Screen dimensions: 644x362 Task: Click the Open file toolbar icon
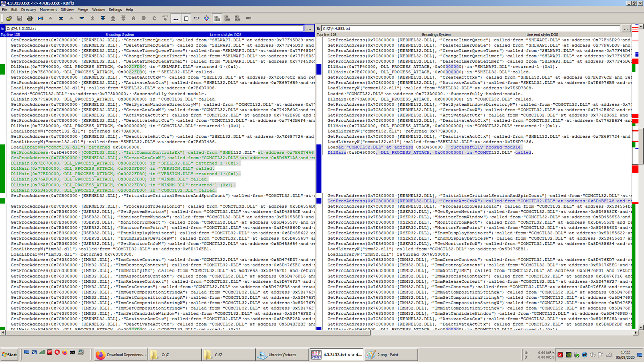click(x=9, y=18)
